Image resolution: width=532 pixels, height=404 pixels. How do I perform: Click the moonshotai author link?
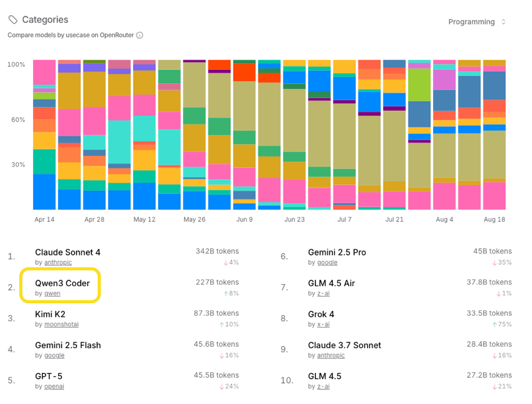point(61,324)
